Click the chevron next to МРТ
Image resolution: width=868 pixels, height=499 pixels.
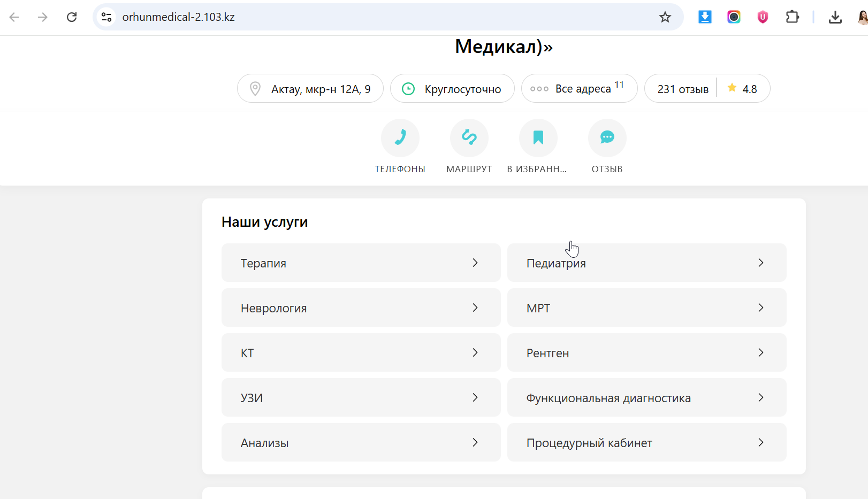click(760, 308)
